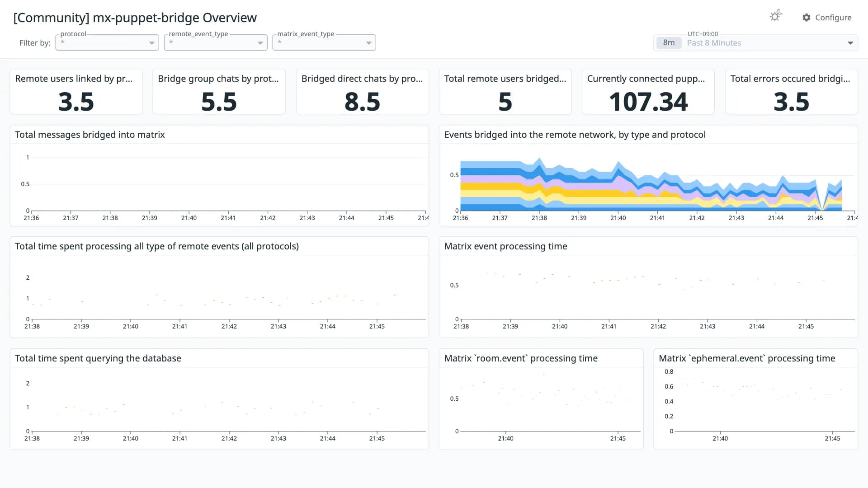Select the Bridged direct chats 8.5 value
868x488 pixels.
[x=362, y=102]
